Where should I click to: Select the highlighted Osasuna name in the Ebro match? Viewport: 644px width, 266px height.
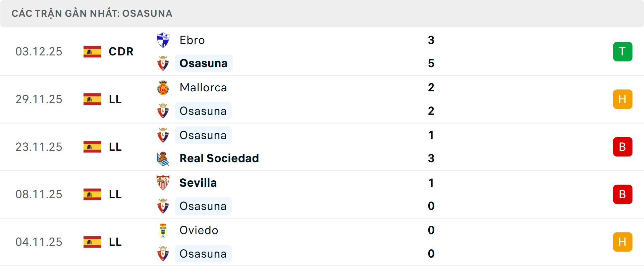tap(203, 63)
